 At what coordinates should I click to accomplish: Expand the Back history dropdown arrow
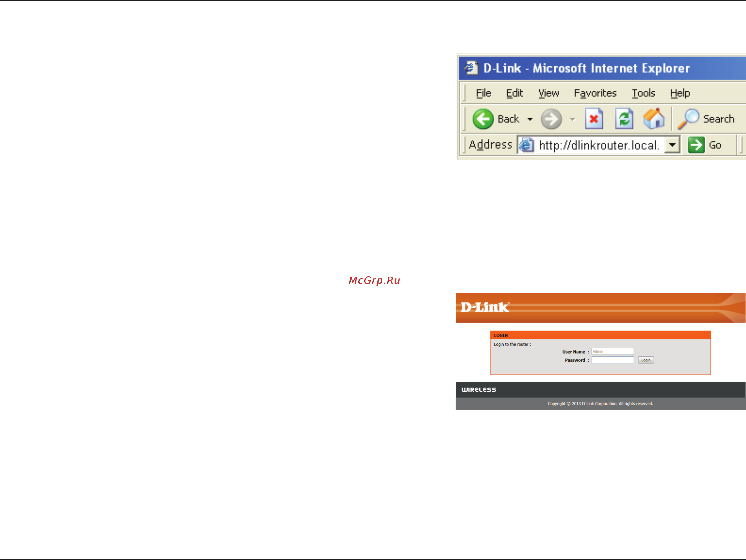(530, 119)
